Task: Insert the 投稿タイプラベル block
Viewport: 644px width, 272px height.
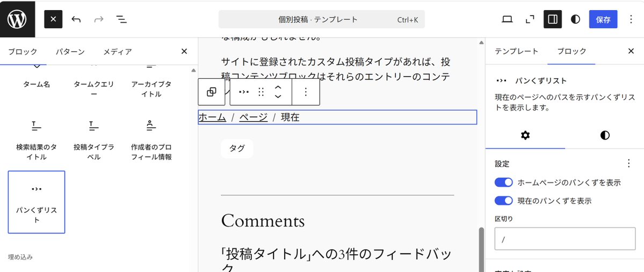Action: pyautogui.click(x=93, y=139)
